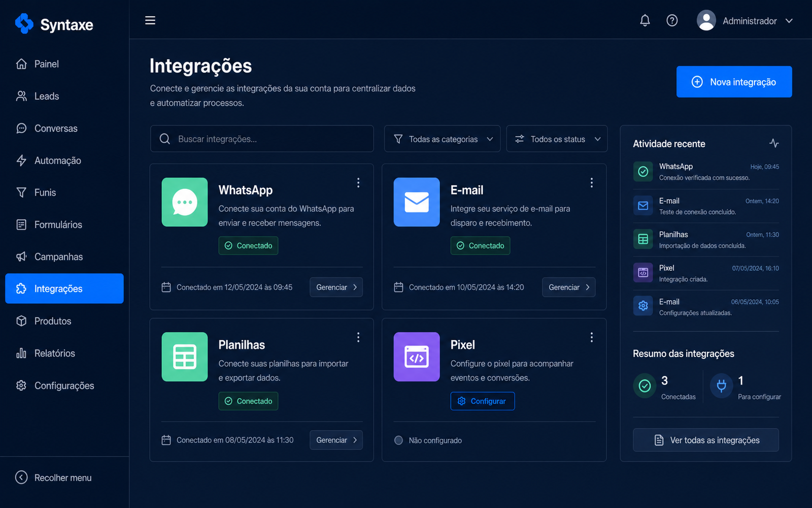Viewport: 812px width, 508px height.
Task: Click Recolher menu collapse arrow icon
Action: click(21, 478)
